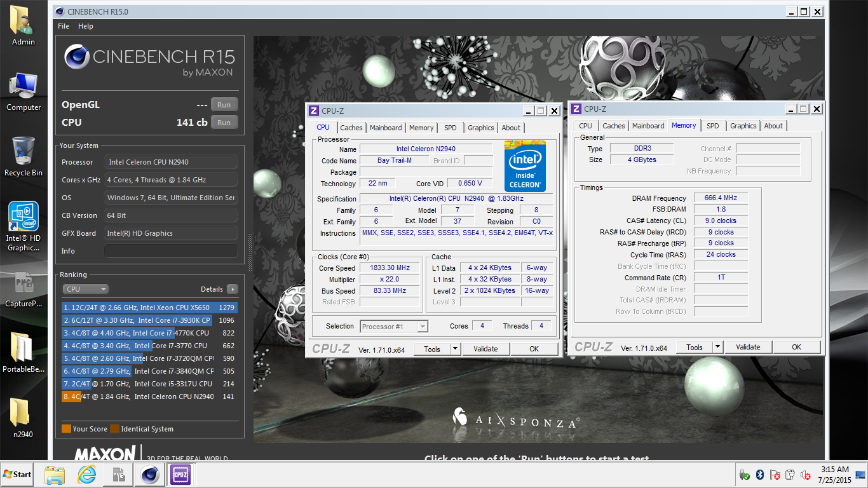Select the Computer desktop icon
The height and width of the screenshot is (488, 868).
[x=24, y=92]
